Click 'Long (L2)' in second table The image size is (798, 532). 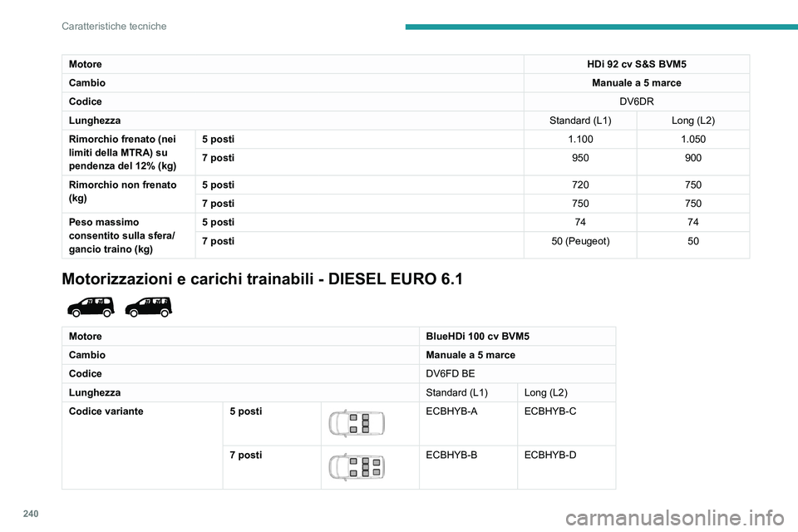pos(545,392)
